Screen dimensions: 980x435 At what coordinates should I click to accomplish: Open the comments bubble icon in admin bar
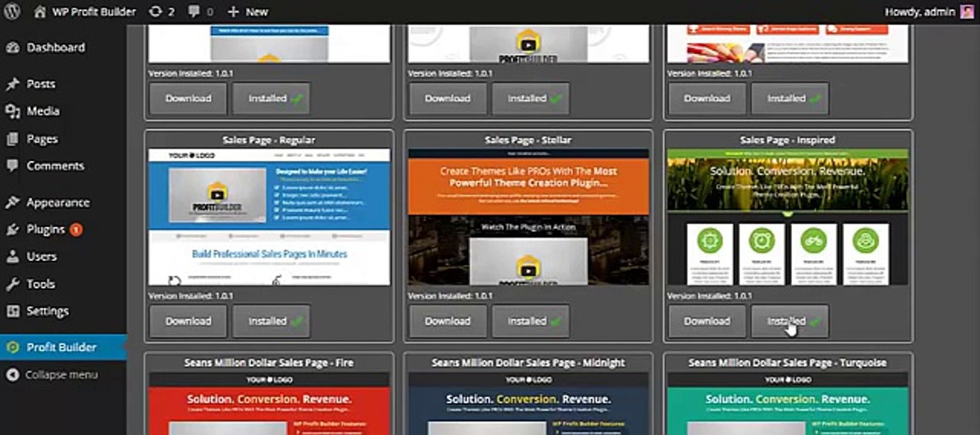click(193, 11)
